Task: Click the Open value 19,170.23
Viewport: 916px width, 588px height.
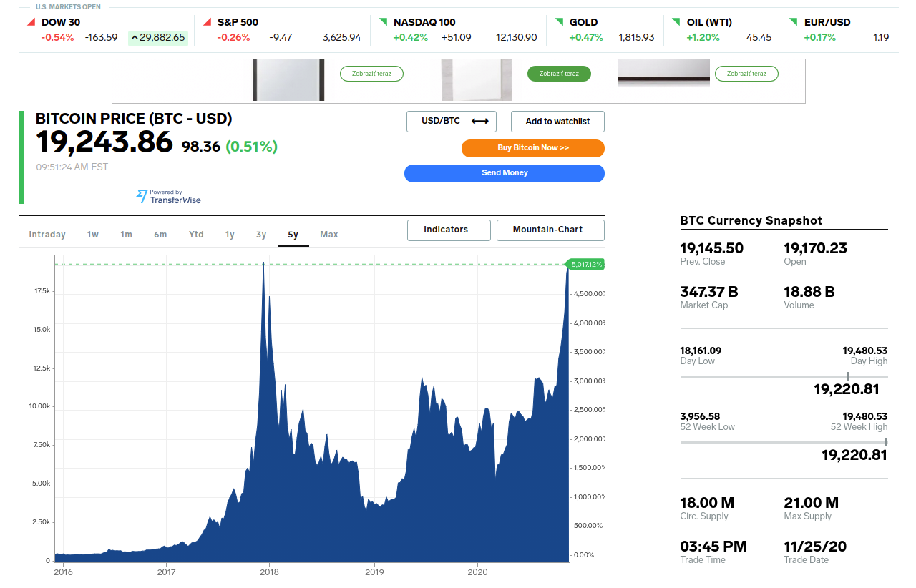Action: (816, 248)
